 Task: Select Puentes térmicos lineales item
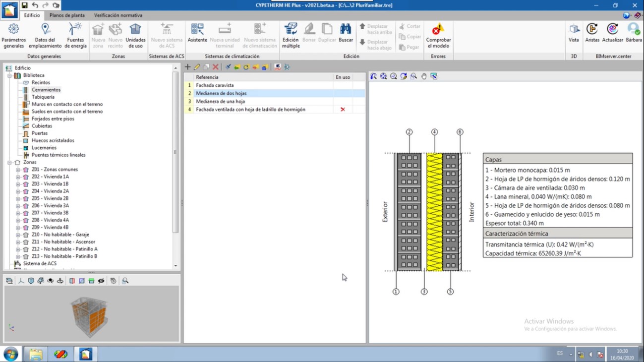59,155
